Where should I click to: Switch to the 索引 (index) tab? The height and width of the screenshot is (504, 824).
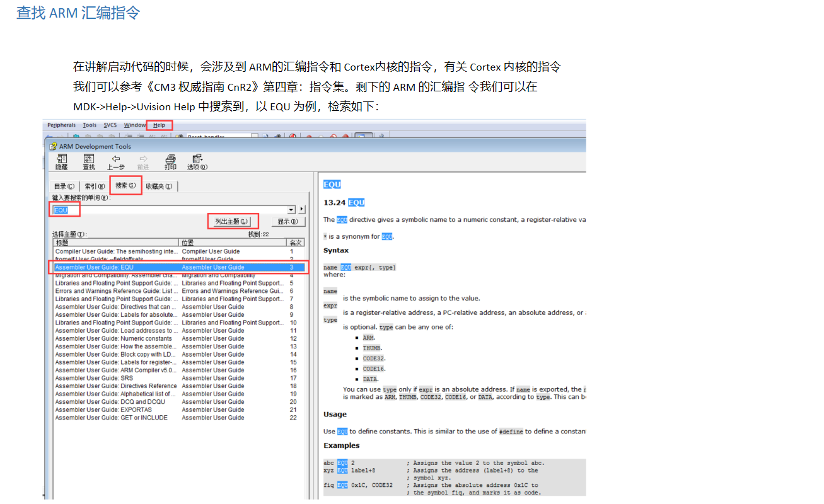click(x=95, y=186)
